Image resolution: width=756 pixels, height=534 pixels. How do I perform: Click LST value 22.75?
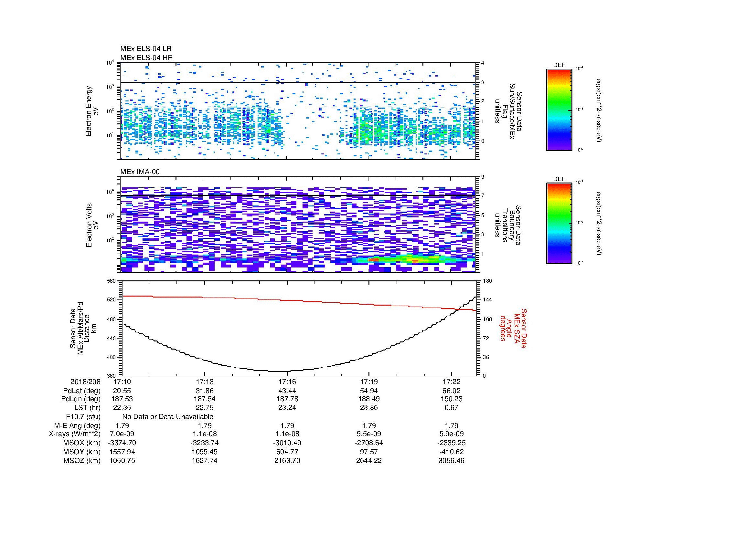tap(205, 408)
